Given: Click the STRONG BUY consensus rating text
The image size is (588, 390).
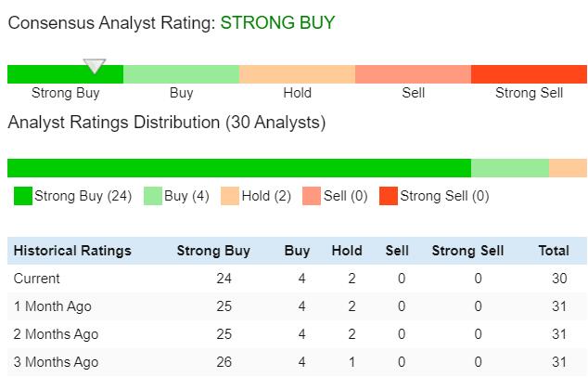Looking at the screenshot, I should click(277, 22).
